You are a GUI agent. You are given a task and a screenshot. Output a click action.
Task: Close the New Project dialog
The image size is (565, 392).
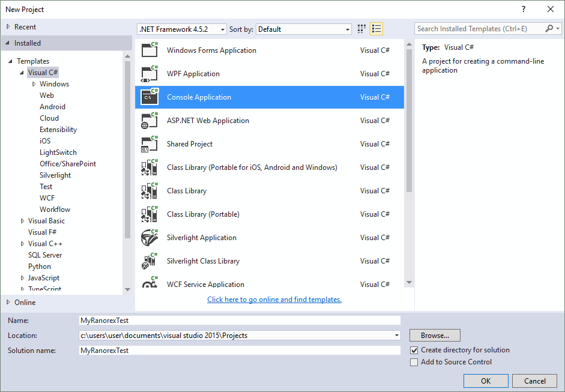coord(551,10)
